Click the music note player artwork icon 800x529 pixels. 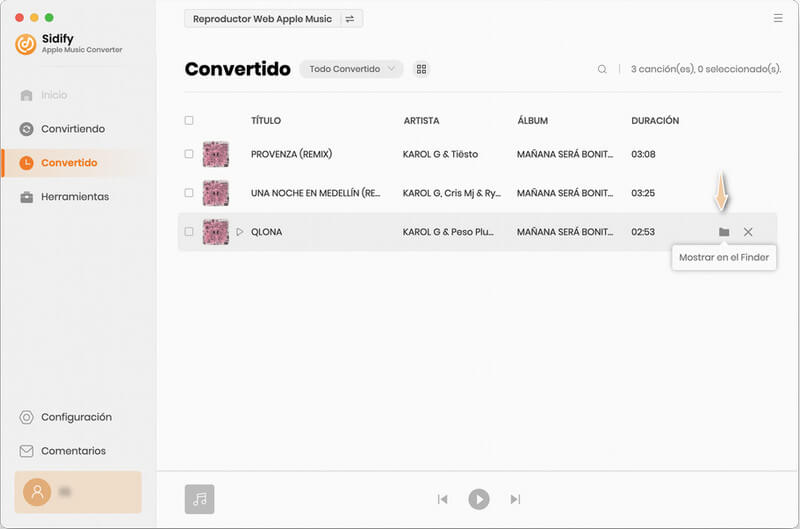click(199, 499)
